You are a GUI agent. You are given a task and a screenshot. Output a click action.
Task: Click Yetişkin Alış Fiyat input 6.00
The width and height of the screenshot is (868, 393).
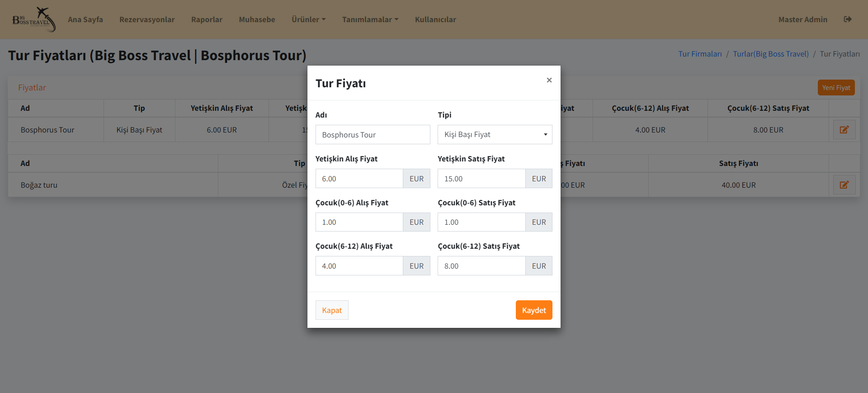pyautogui.click(x=359, y=179)
